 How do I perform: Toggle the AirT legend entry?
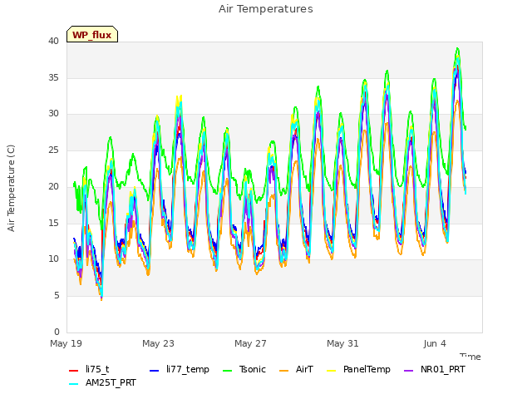point(296,369)
